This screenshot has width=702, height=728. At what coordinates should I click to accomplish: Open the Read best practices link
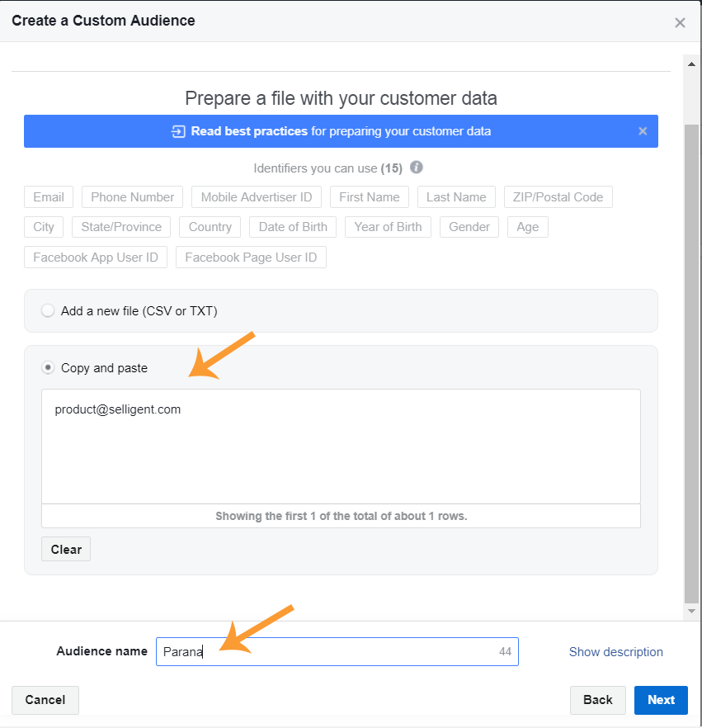tap(249, 131)
